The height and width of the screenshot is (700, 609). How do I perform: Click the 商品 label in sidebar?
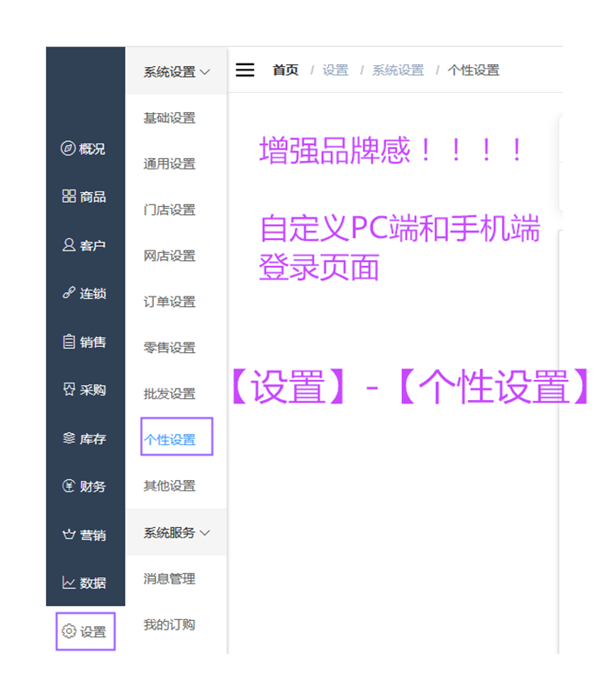(x=92, y=197)
